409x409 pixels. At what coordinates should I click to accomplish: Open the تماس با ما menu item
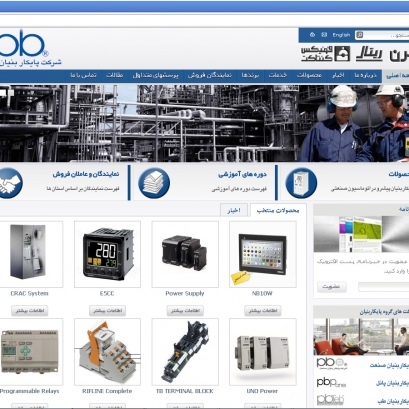tap(83, 75)
